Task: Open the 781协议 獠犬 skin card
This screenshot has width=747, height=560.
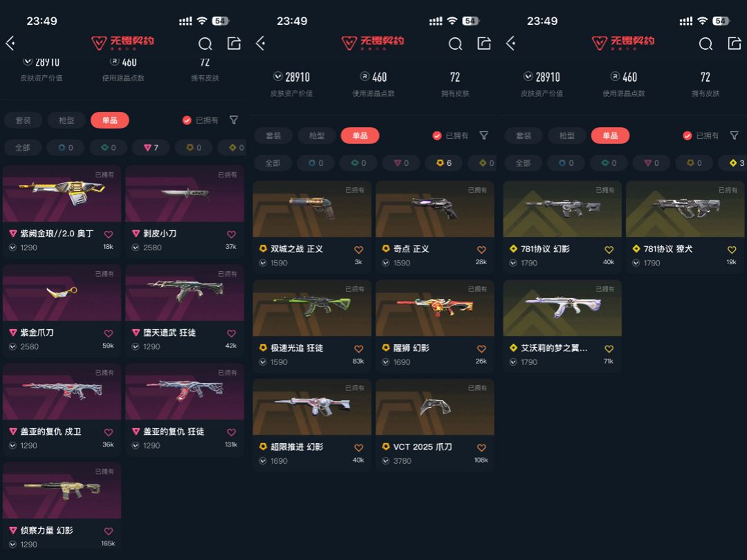Action: [685, 227]
